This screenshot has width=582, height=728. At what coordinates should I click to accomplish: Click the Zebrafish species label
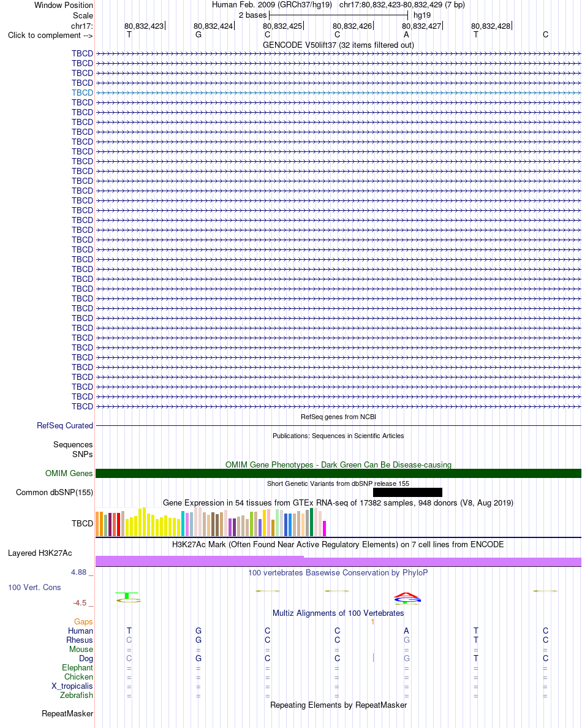tap(77, 696)
